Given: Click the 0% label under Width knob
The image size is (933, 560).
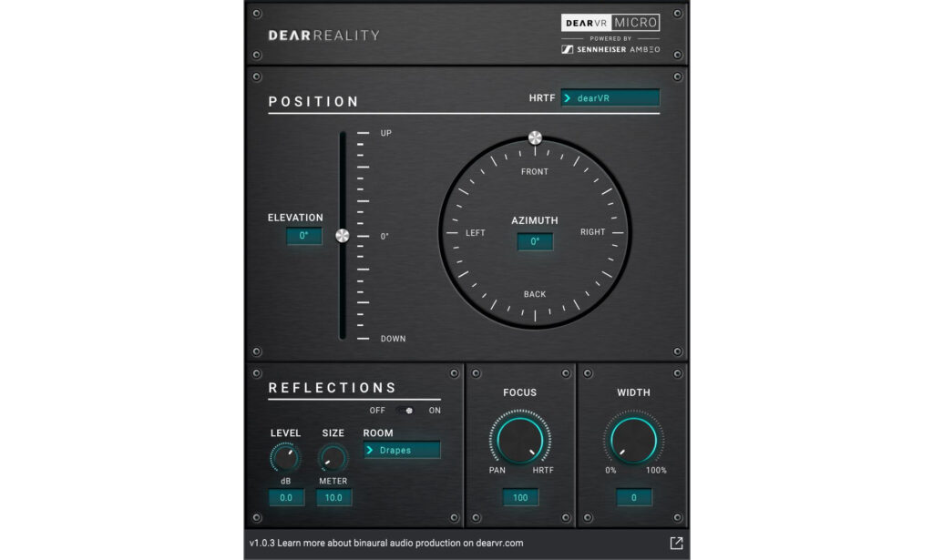Looking at the screenshot, I should 610,470.
